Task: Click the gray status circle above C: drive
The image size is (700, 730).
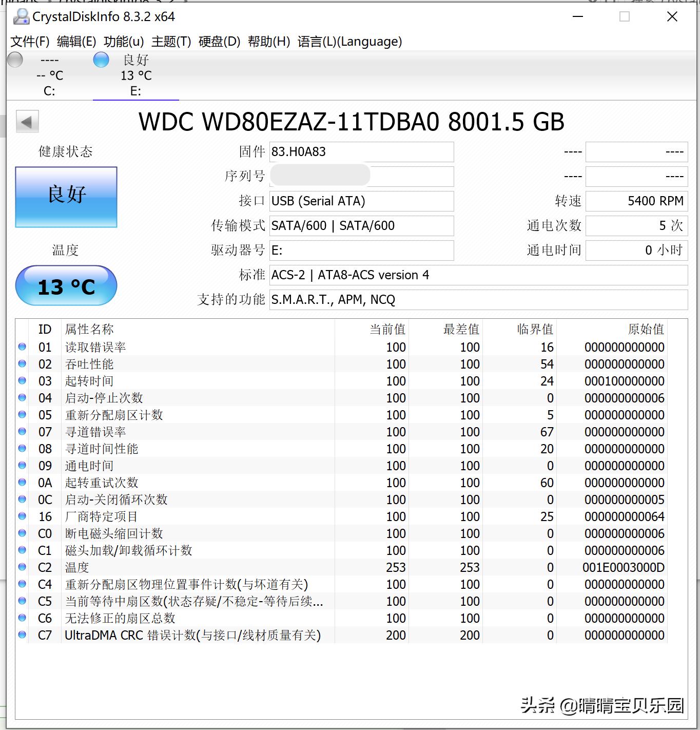Action: tap(15, 60)
